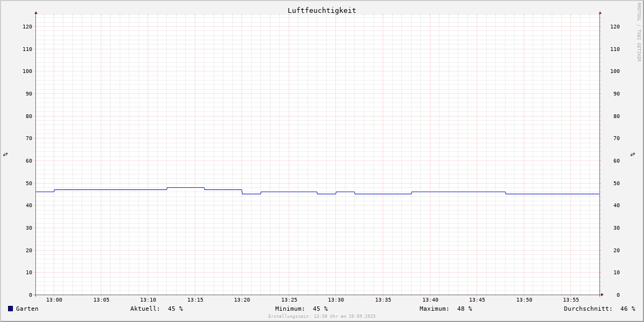Click the Minimum: 45 % value
This screenshot has width=644, height=322.
click(302, 309)
